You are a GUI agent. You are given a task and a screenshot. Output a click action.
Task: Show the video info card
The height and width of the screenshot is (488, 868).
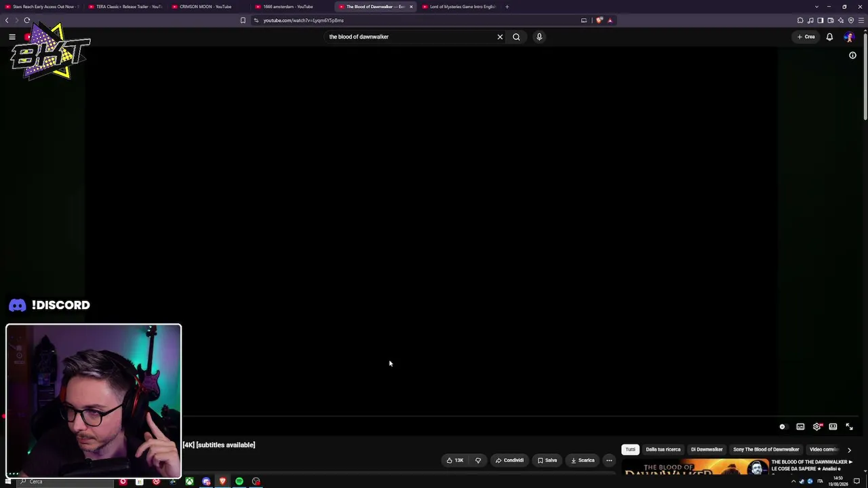tap(852, 56)
